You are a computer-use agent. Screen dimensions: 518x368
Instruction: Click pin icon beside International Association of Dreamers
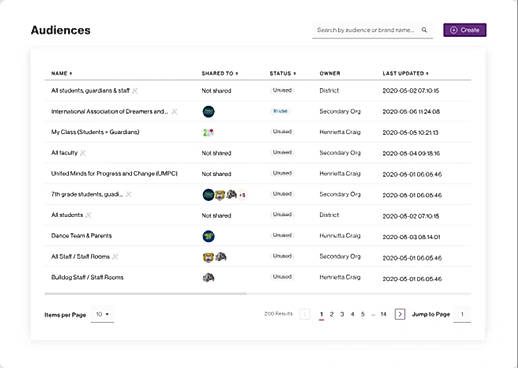174,112
